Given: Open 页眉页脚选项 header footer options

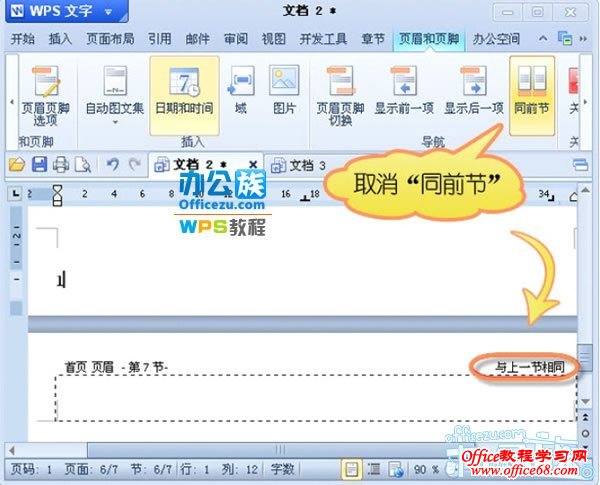Looking at the screenshot, I should point(45,96).
